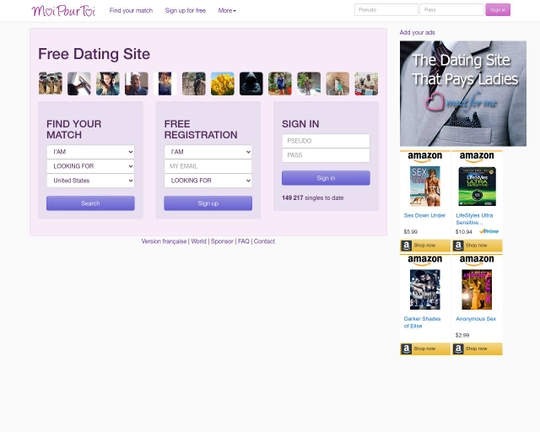Open Sign up for free in the navbar
The width and height of the screenshot is (540, 432).
pos(185,11)
